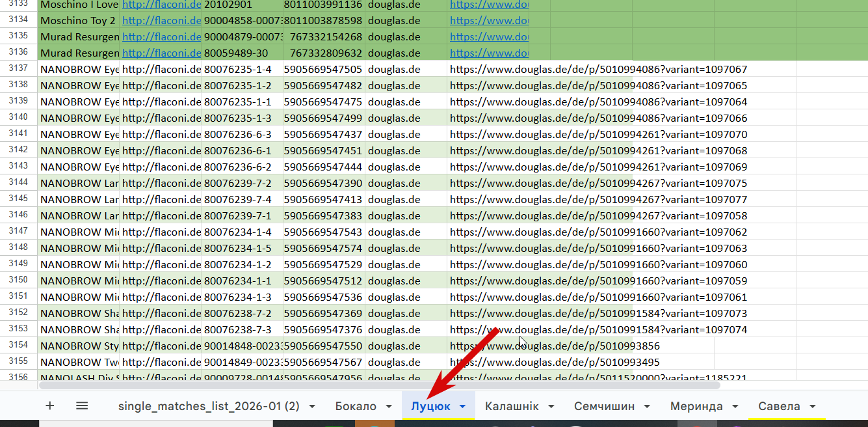Screen dimensions: 868x427
Task: Click the http://flaconi.de cell in row 3147
Action: click(161, 232)
